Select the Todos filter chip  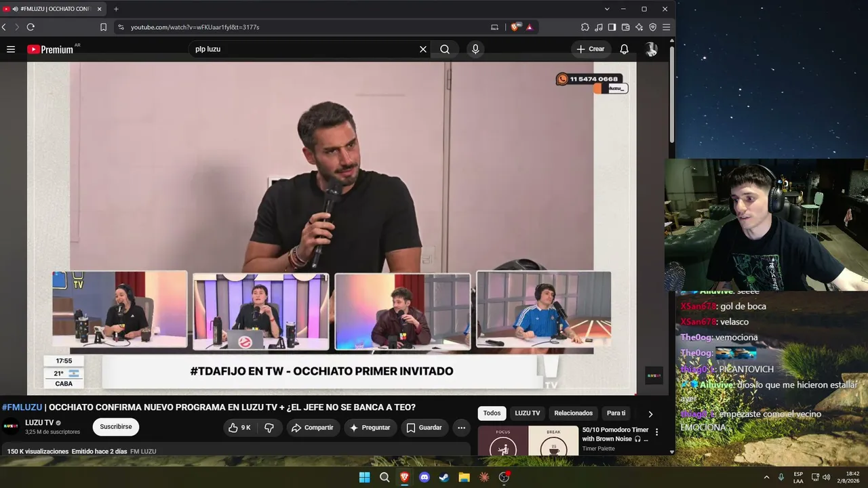point(492,413)
